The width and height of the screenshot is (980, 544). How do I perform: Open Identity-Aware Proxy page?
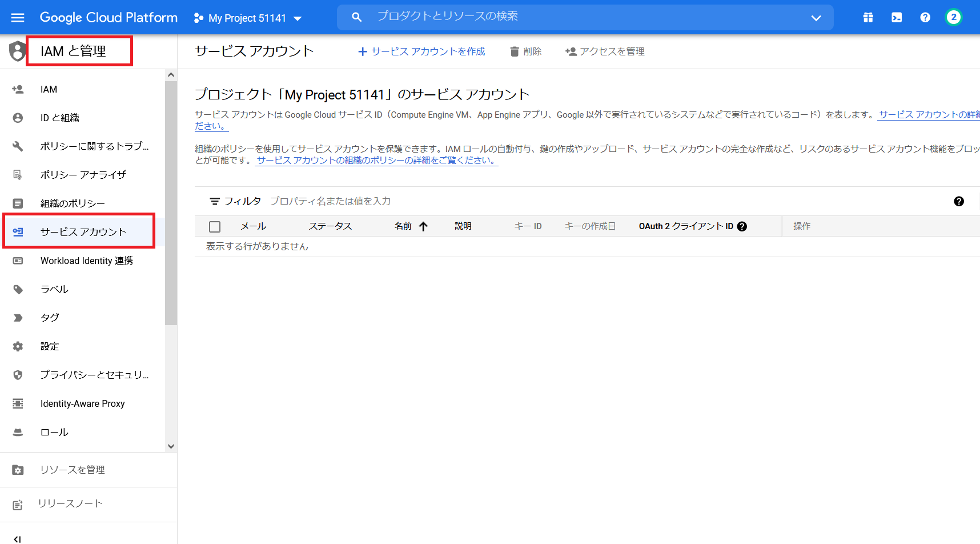pyautogui.click(x=83, y=403)
